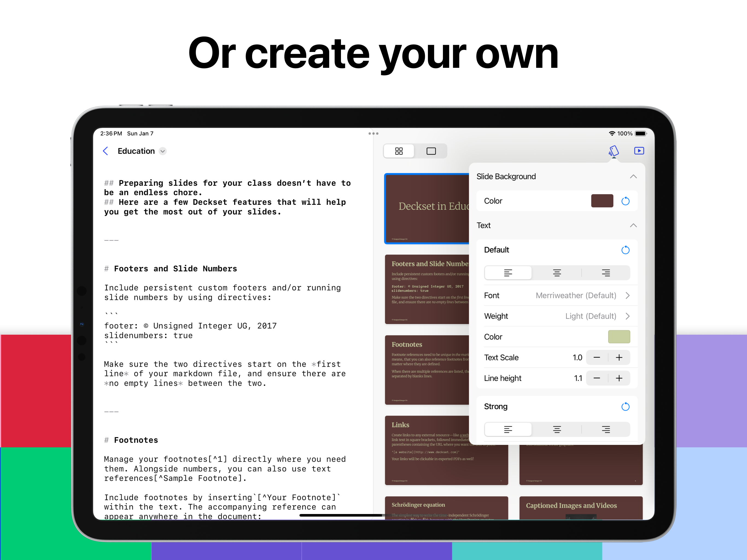
Task: Set Default text to right alignment
Action: click(x=606, y=273)
